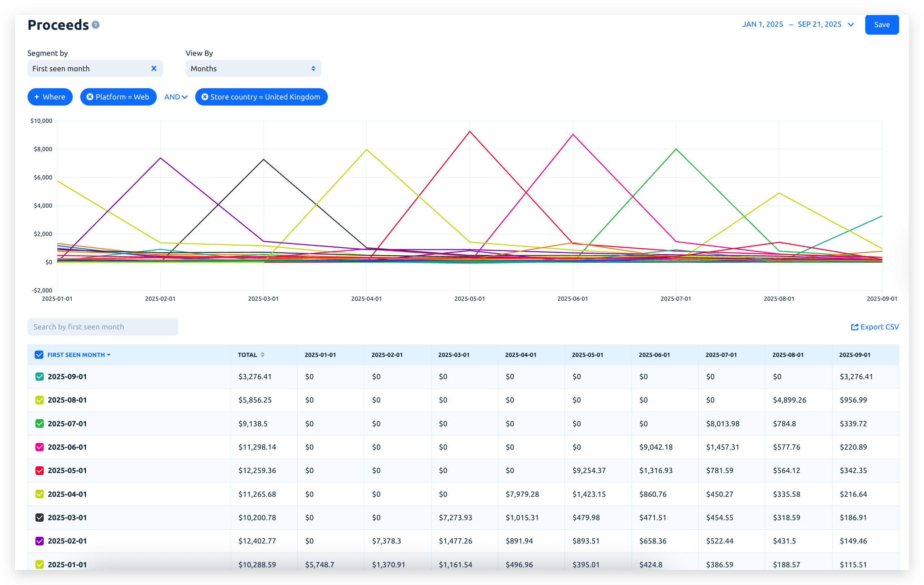Image resolution: width=924 pixels, height=585 pixels.
Task: Click the 2025-05-01 column header
Action: coord(587,355)
